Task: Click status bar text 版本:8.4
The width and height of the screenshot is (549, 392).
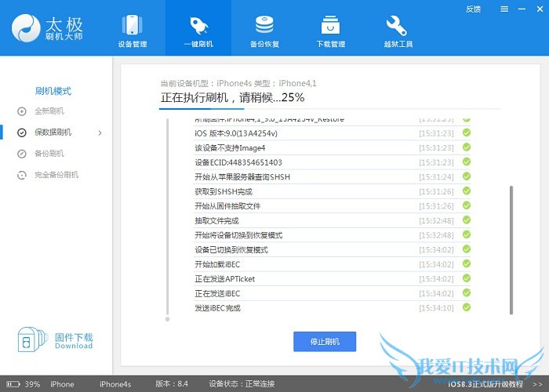Action: 172,384
